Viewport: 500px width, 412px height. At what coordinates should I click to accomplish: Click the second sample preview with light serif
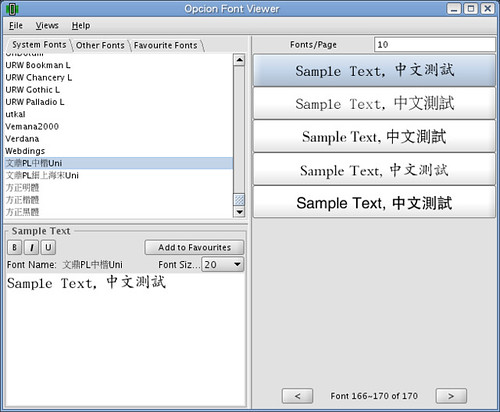[x=374, y=103]
